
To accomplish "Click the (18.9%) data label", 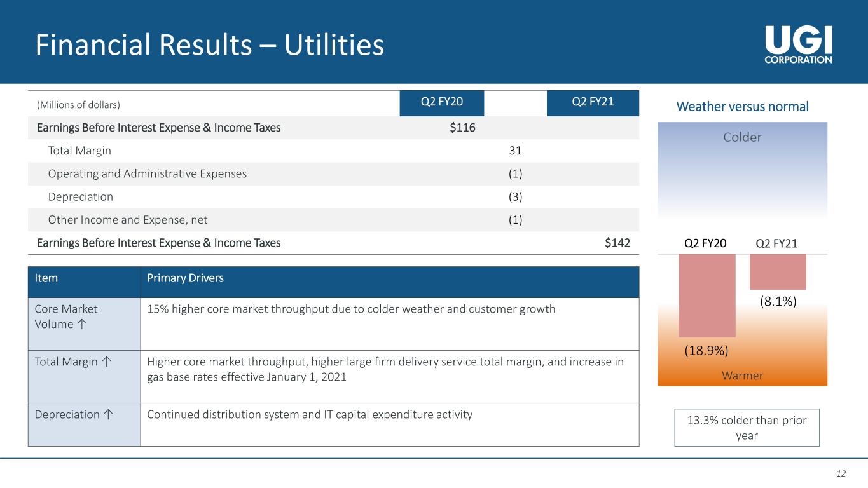I will point(706,350).
